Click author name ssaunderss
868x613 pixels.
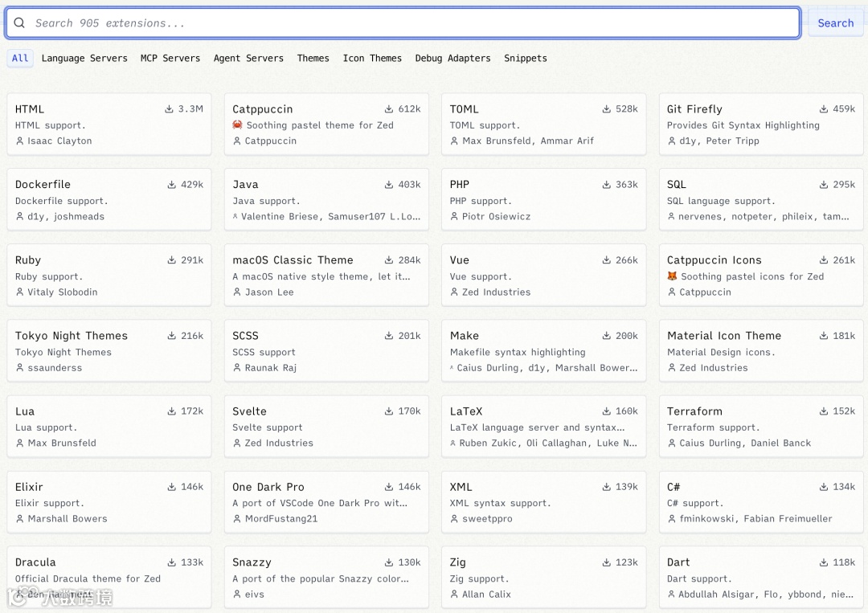coord(55,368)
